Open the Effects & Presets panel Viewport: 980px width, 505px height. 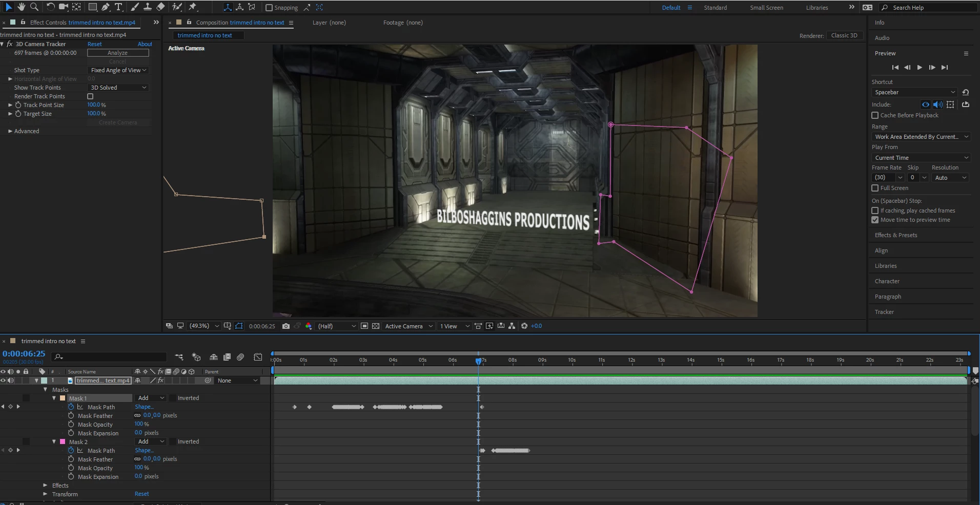point(895,235)
